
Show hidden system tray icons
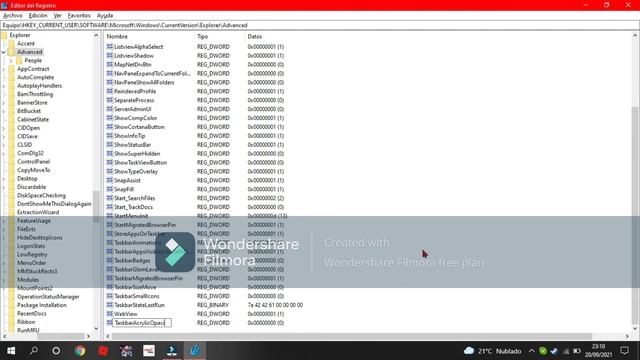(x=531, y=351)
